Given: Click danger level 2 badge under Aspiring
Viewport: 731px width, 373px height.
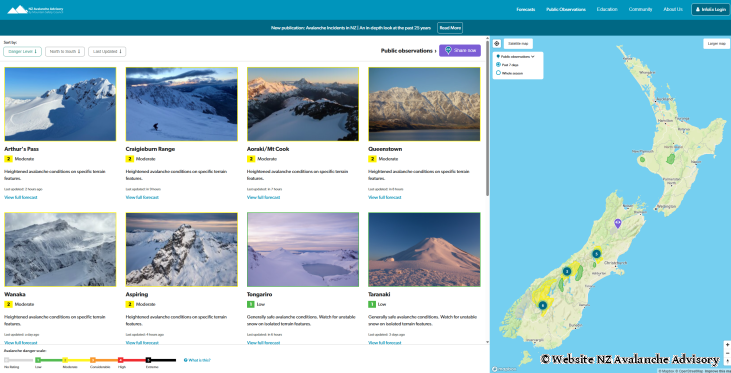Looking at the screenshot, I should click(130, 304).
